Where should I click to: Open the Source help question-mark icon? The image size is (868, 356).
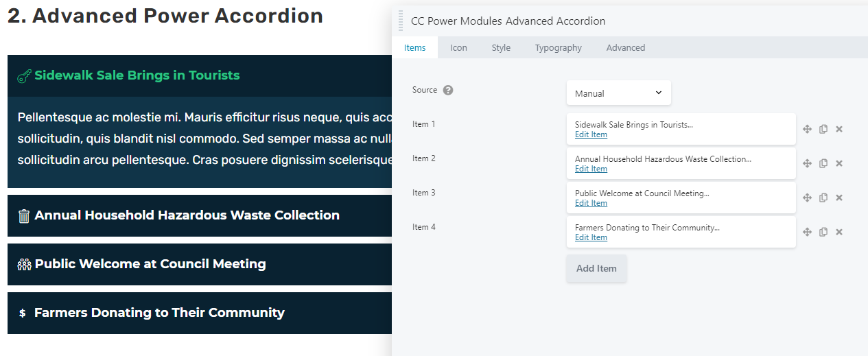[x=448, y=90]
